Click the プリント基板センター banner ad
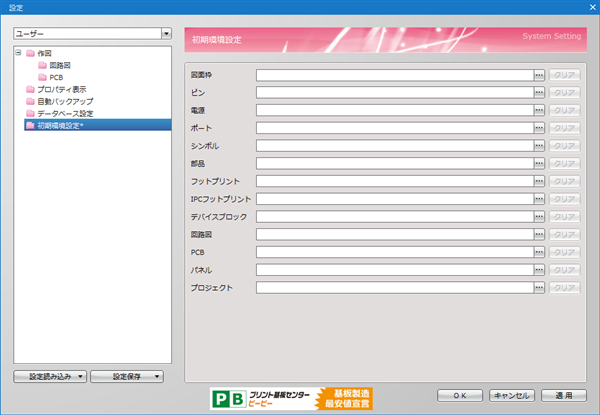 [290, 398]
